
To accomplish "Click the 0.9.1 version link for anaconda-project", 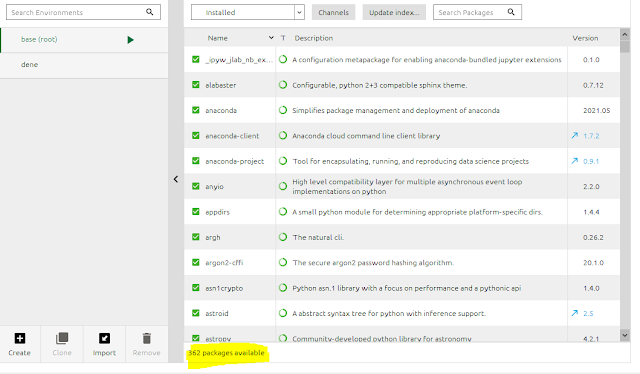I will 591,161.
